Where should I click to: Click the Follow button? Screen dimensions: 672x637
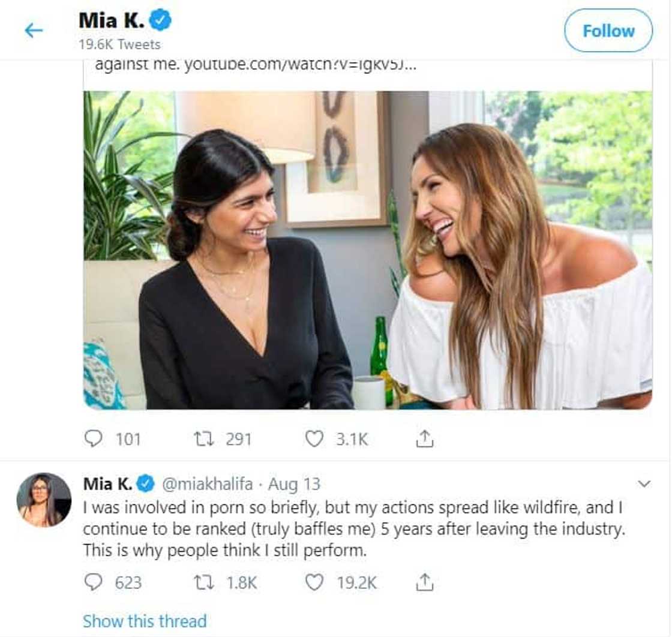608,31
